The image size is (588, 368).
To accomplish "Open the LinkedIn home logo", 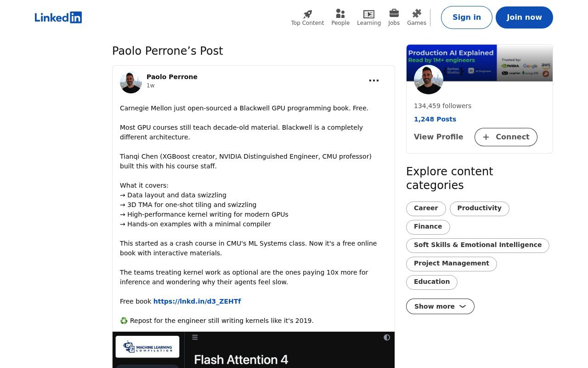I will click(x=58, y=17).
